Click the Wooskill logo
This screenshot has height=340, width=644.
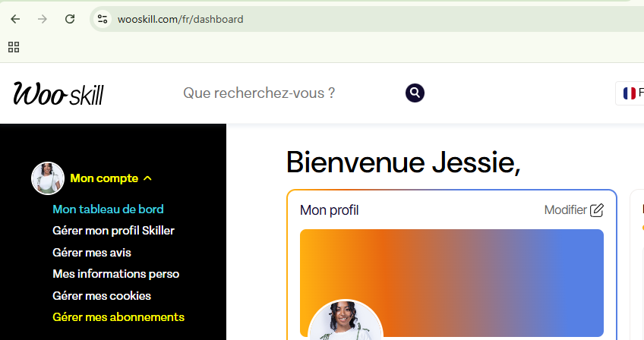click(58, 93)
